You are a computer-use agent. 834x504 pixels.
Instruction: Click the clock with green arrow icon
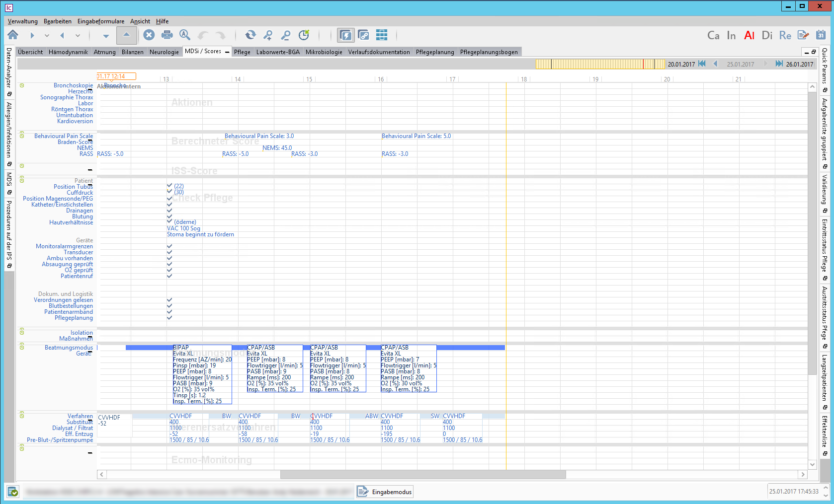pyautogui.click(x=304, y=35)
